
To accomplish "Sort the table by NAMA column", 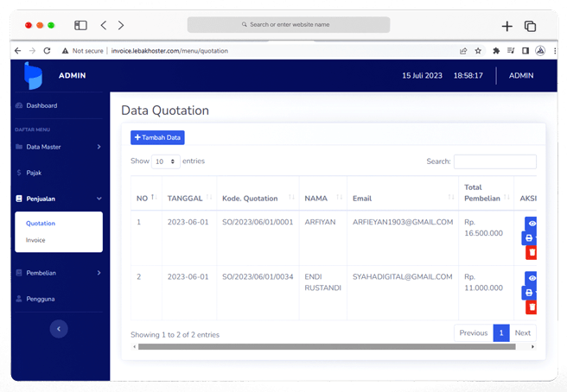I will point(323,198).
